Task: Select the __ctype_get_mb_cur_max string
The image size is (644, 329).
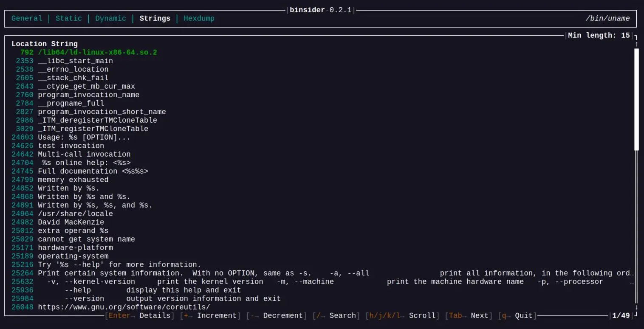Action: click(86, 87)
